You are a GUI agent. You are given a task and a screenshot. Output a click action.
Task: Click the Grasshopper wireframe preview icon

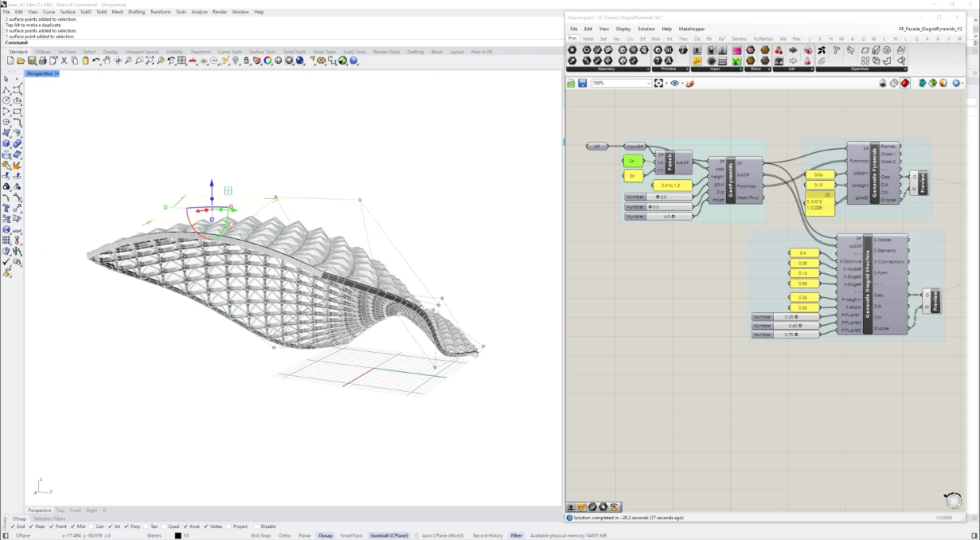point(893,83)
